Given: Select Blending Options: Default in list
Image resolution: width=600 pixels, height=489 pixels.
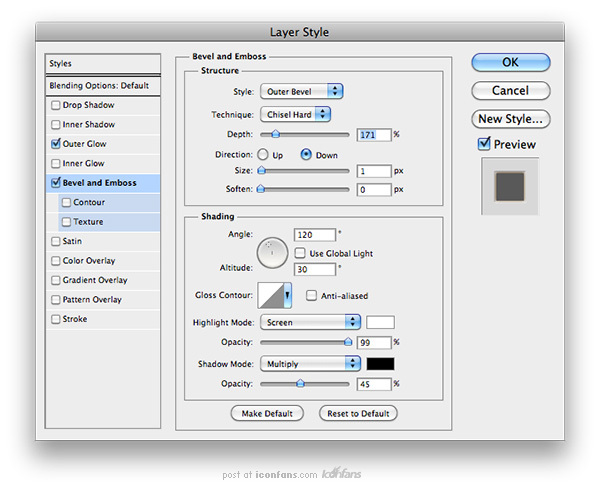Looking at the screenshot, I should (98, 86).
